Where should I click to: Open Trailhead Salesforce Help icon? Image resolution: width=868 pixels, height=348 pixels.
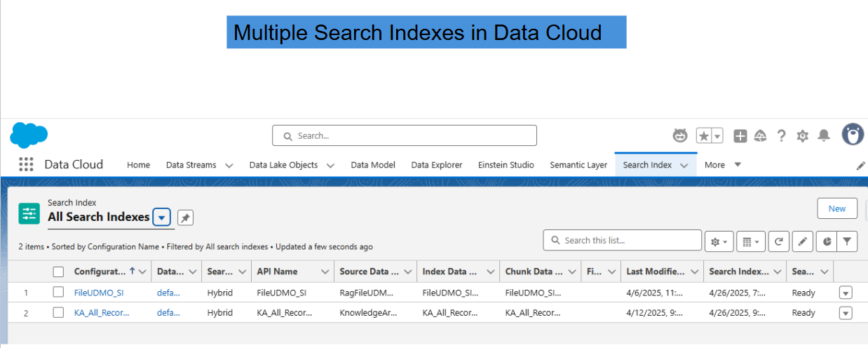click(761, 136)
